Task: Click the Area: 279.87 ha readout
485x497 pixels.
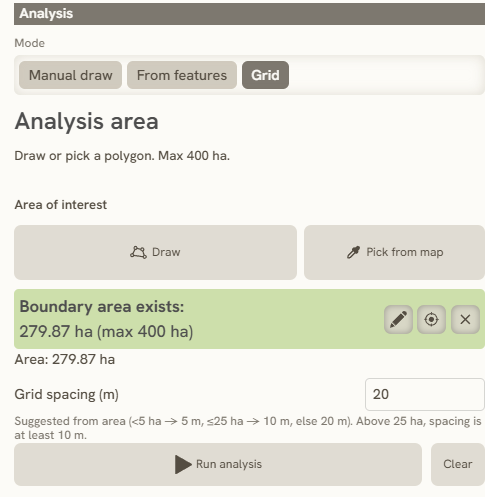Action: (x=65, y=360)
